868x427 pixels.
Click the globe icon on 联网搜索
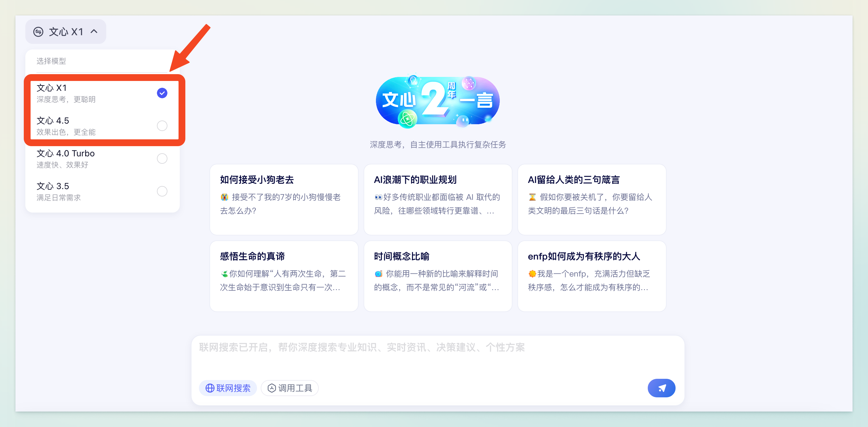point(210,388)
